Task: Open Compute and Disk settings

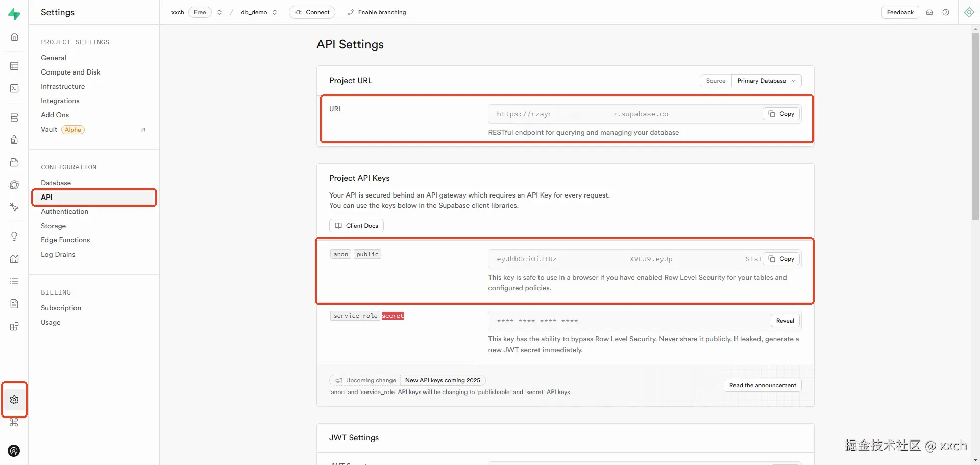Action: point(70,72)
